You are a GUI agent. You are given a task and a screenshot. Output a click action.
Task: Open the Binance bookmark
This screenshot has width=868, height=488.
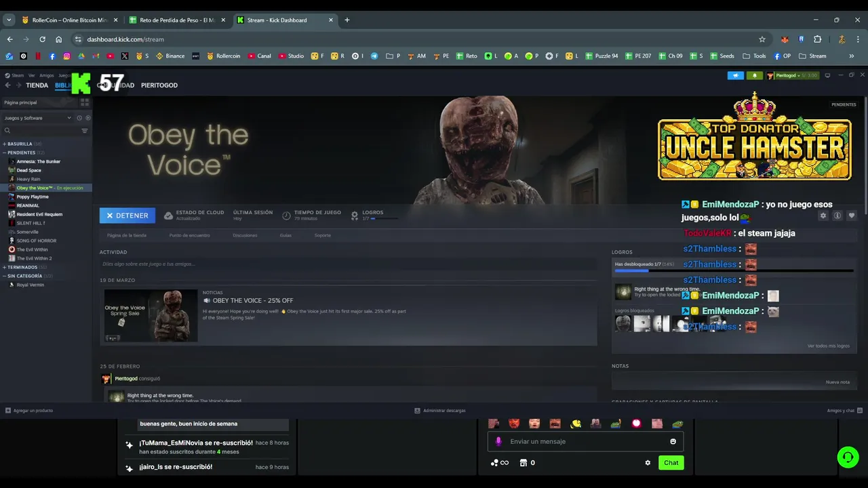(x=170, y=56)
